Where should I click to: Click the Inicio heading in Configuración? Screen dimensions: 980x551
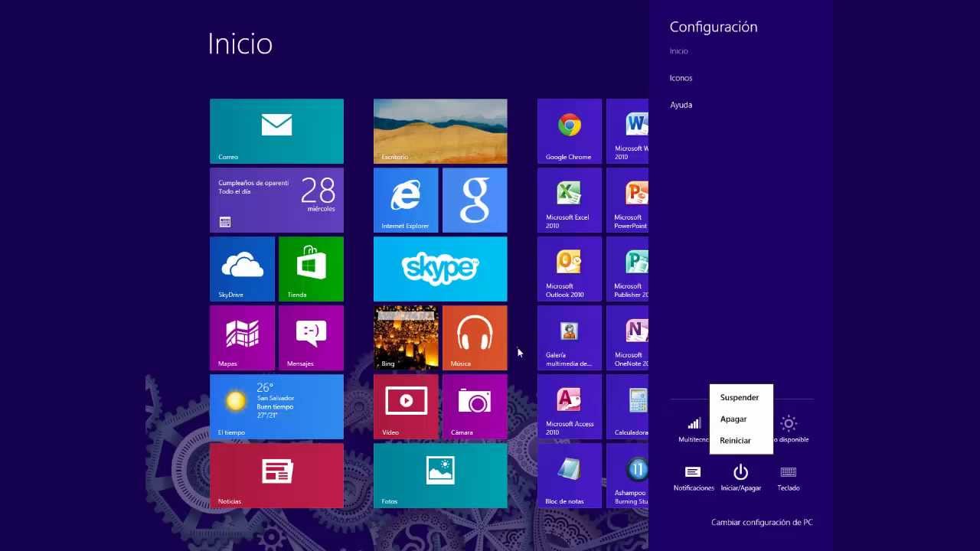pyautogui.click(x=678, y=51)
